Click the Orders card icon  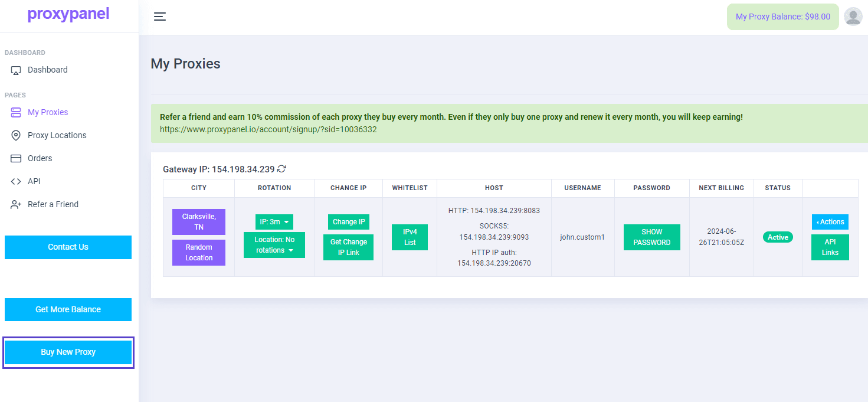tap(16, 158)
